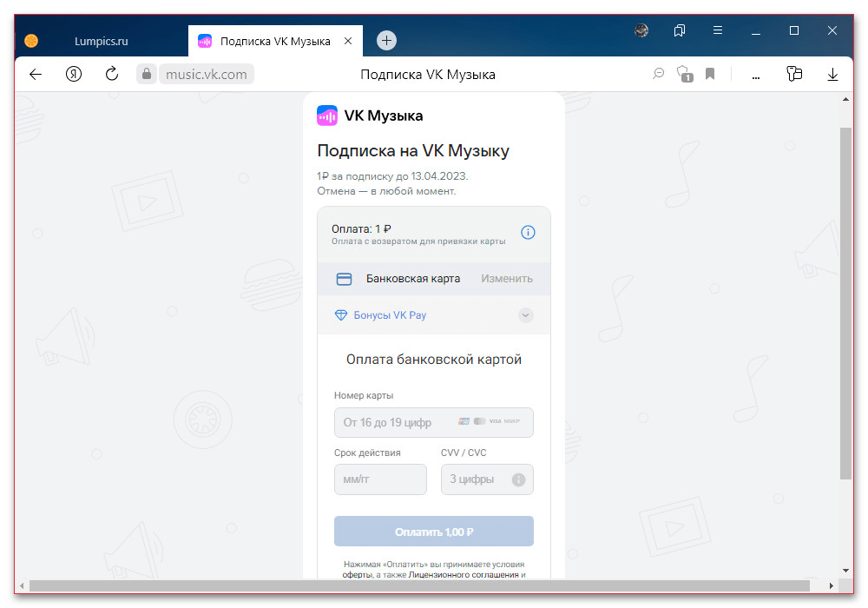Click the music.vk.com address field
The width and height of the screenshot is (868, 608).
[x=207, y=74]
